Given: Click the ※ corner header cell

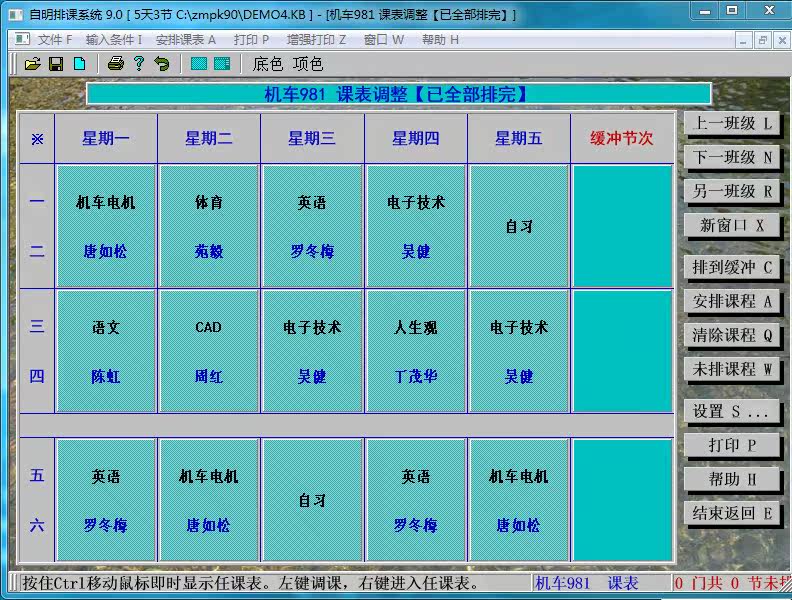Looking at the screenshot, I should pos(37,138).
